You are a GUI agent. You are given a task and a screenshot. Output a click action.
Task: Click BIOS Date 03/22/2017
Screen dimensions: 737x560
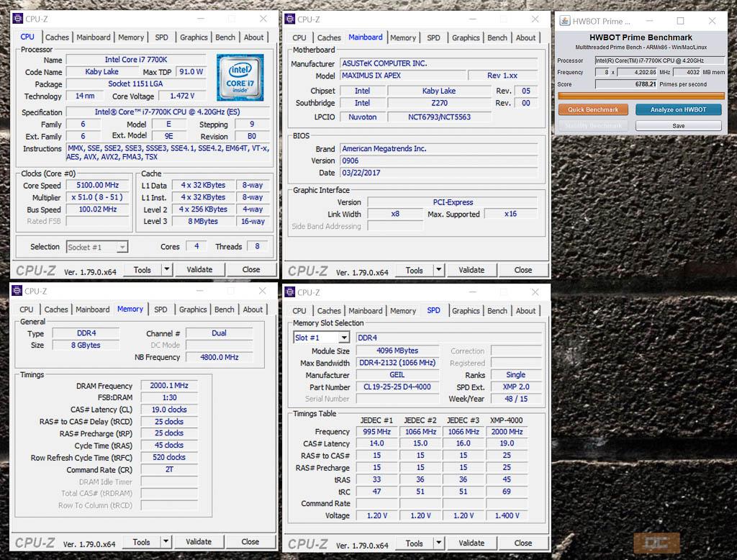tap(439, 173)
